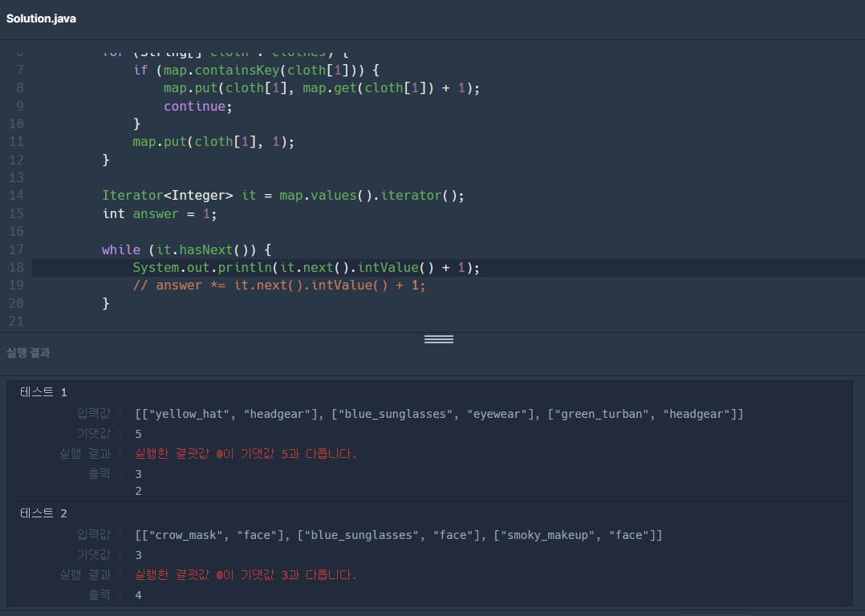Click the map.put(cloth[1], map.get...) line
The image size is (865, 616).
pyautogui.click(x=322, y=87)
